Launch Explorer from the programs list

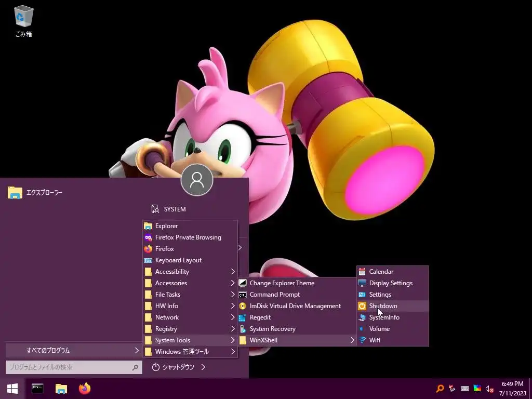click(190, 226)
